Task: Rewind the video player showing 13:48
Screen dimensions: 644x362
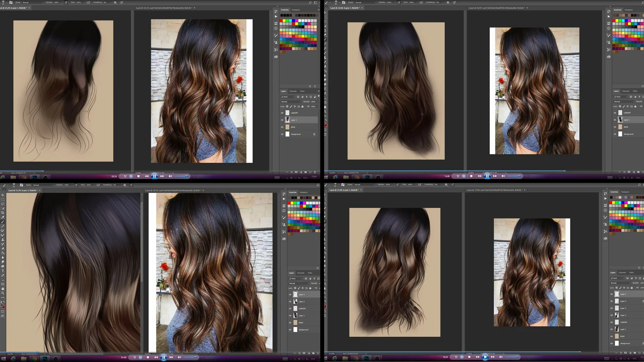Action: coord(479,176)
